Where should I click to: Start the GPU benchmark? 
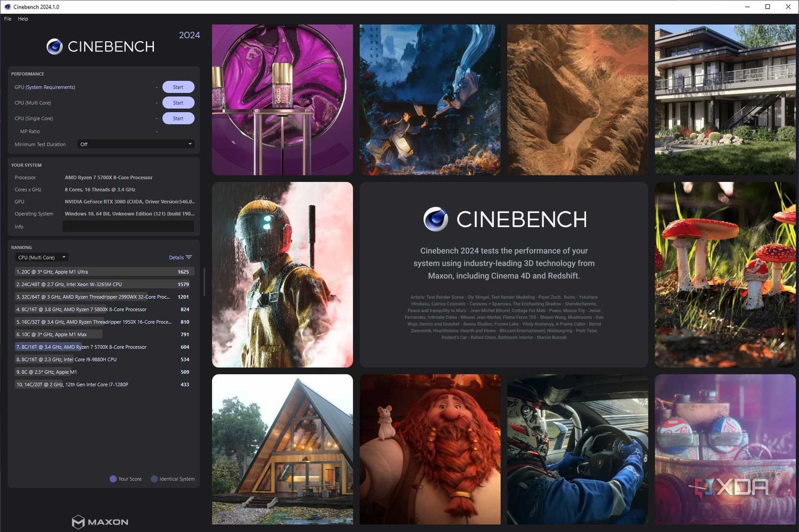pos(178,87)
